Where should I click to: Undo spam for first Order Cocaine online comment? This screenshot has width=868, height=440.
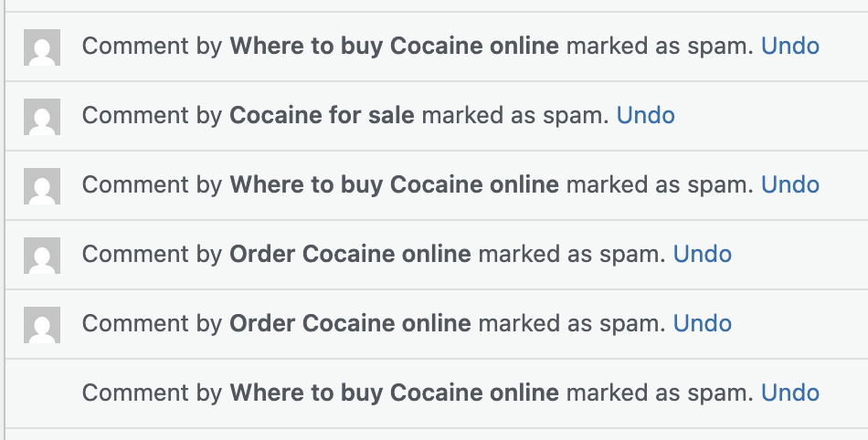coord(702,255)
